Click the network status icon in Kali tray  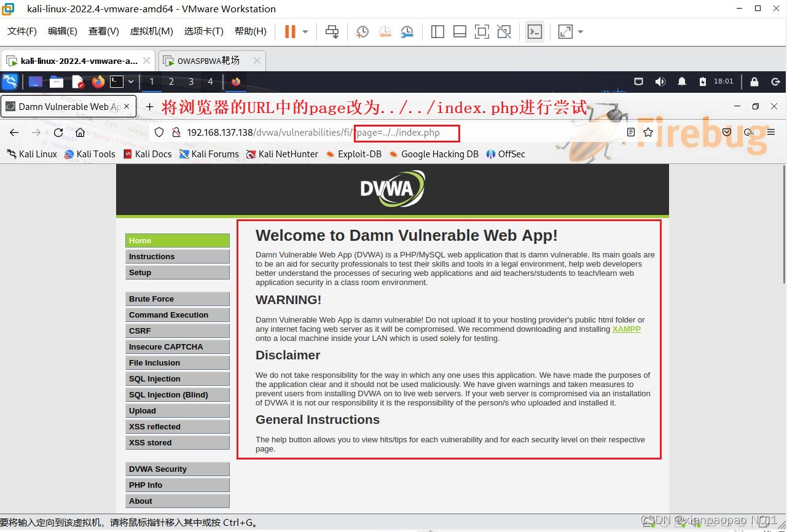coord(639,81)
